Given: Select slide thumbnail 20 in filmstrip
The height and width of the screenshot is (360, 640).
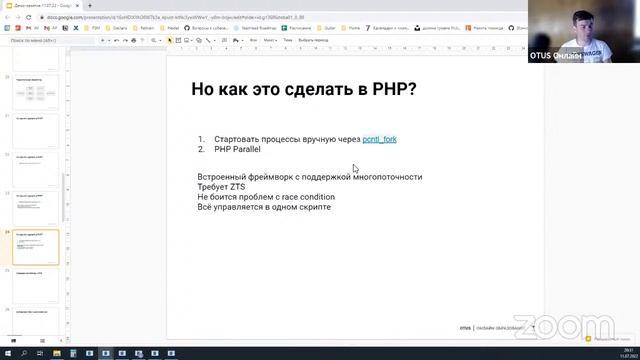Looking at the screenshot, I should (36, 92).
